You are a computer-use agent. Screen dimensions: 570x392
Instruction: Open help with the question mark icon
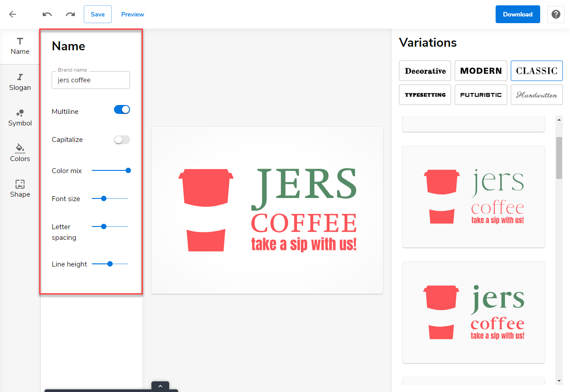(556, 14)
